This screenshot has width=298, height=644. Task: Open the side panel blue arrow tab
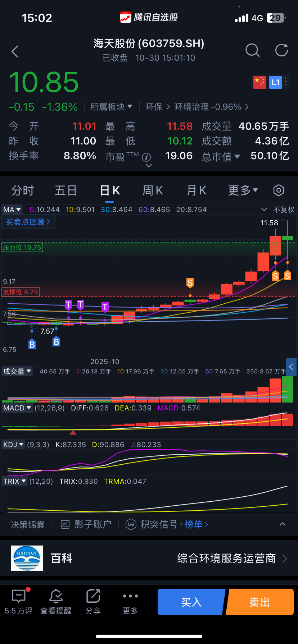[x=291, y=367]
